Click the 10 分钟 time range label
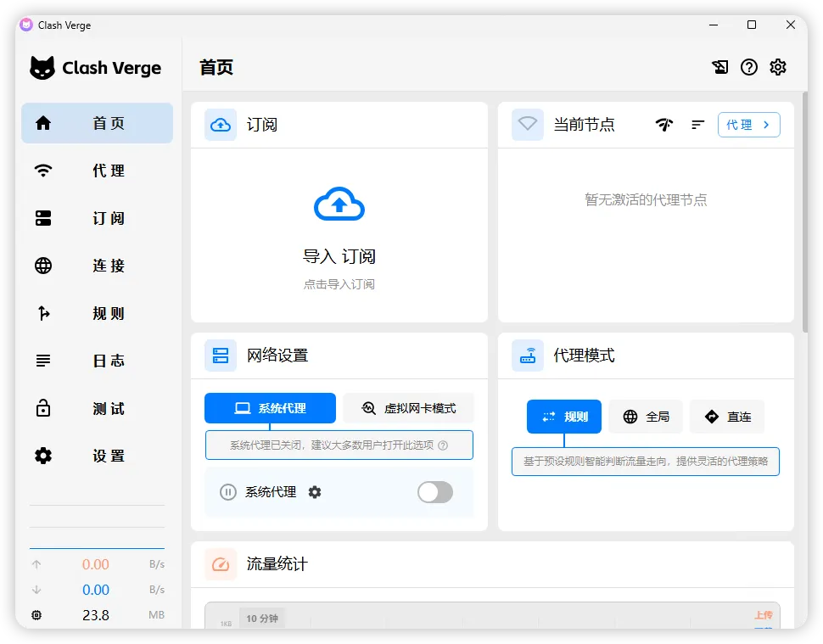The width and height of the screenshot is (823, 644). [x=261, y=619]
